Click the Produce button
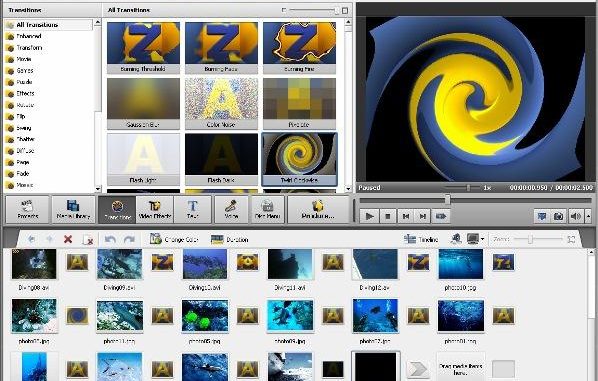Screen dimensions: 598x381 coord(318,209)
